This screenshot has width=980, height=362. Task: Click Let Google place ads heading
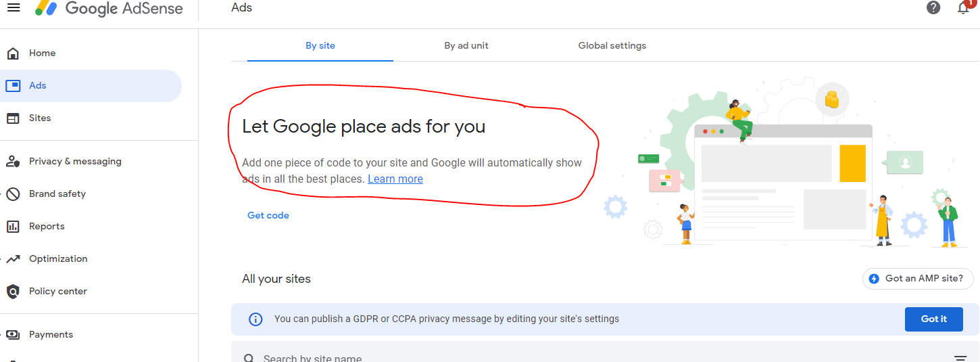[x=364, y=127]
